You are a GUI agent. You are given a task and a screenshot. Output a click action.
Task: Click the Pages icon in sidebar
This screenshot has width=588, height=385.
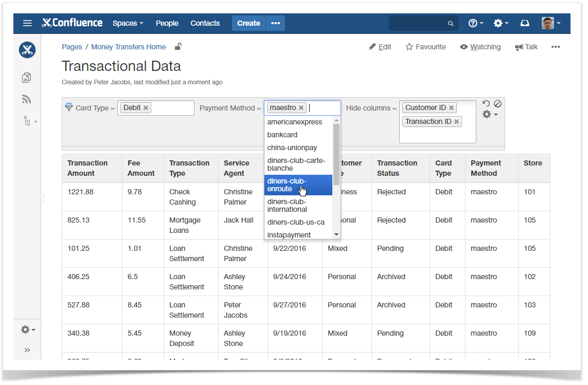27,78
